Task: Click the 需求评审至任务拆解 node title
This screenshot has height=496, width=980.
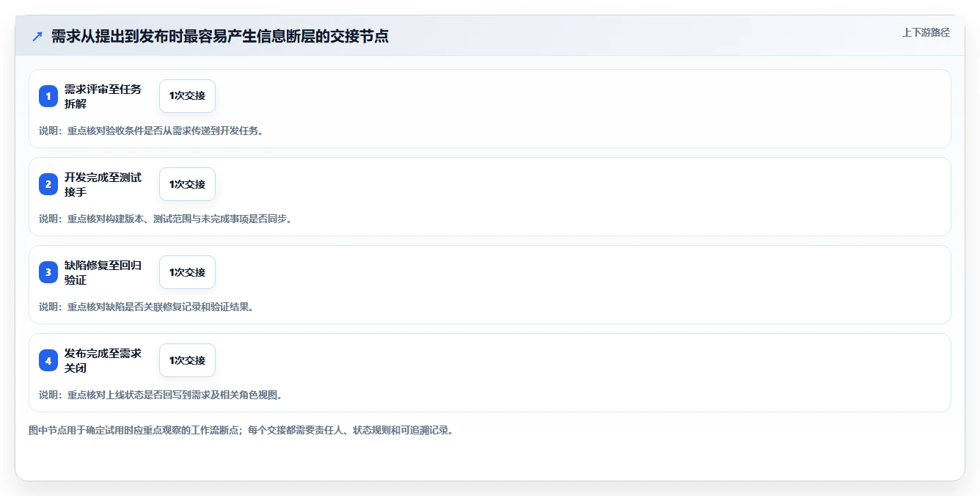Action: pyautogui.click(x=103, y=96)
